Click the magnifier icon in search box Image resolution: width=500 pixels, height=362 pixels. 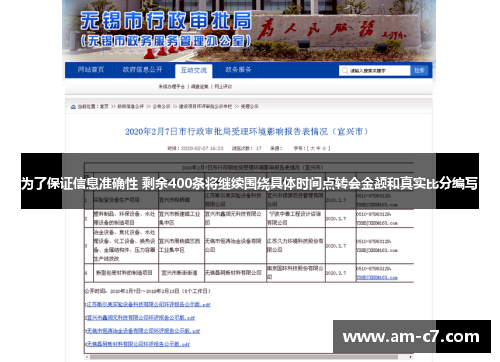(x=345, y=71)
